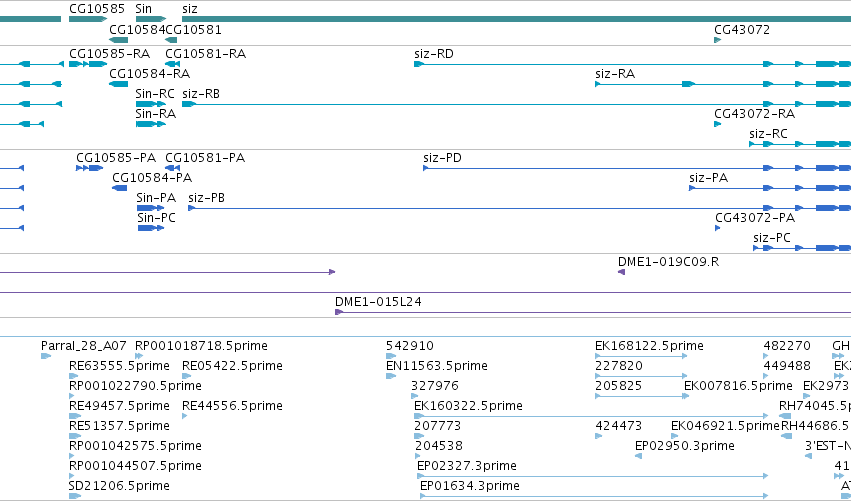Image resolution: width=851 pixels, height=501 pixels.
Task: Click the 449488 EST label
Action: (x=787, y=366)
